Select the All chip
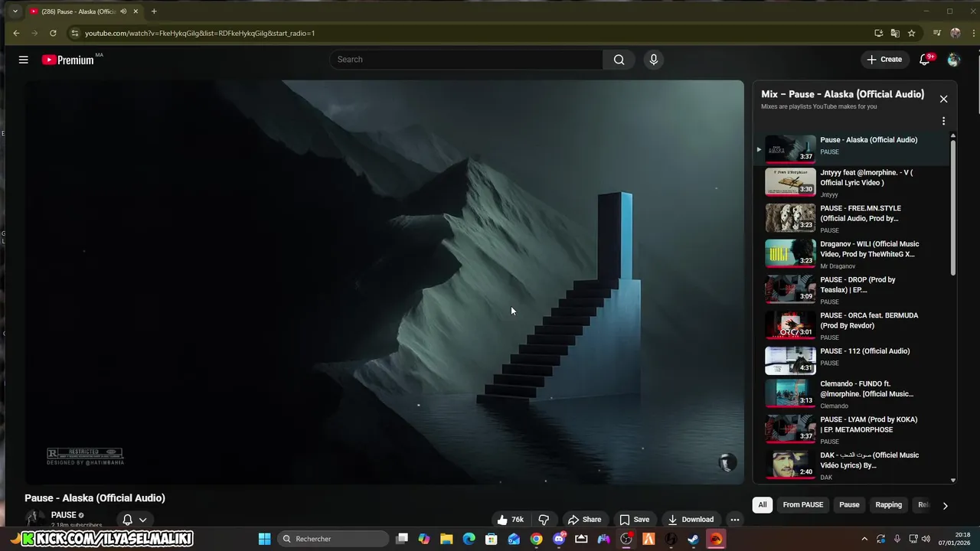Viewport: 980px width, 551px height. 763,505
